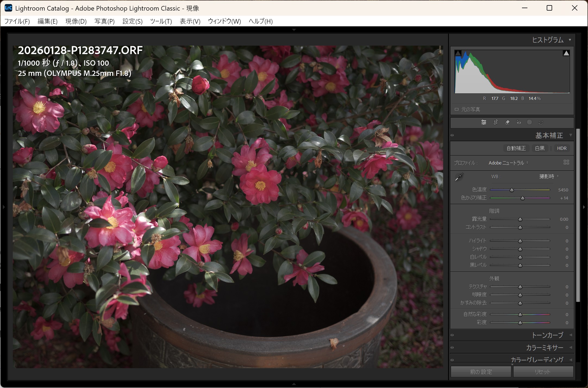Viewport: 588px width, 388px height.
Task: Click the 自動補正 button
Action: click(x=516, y=148)
